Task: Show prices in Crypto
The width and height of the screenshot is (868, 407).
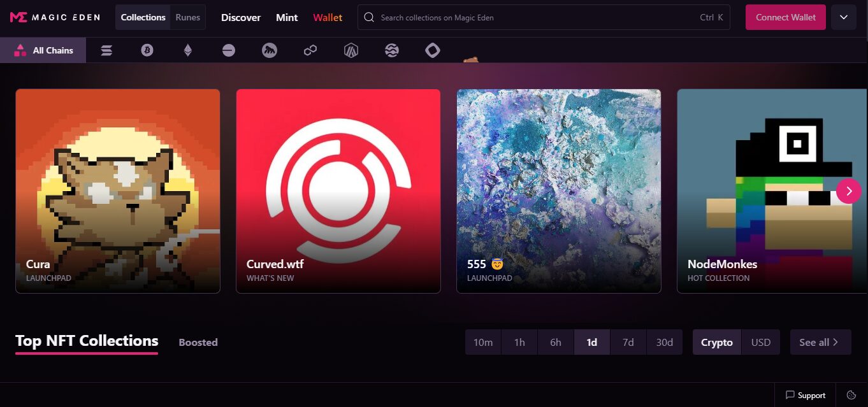Action: coord(717,342)
